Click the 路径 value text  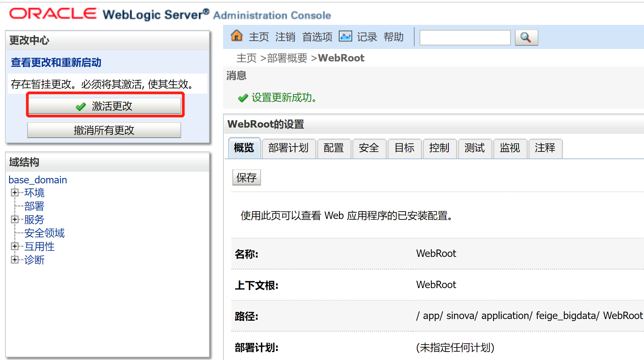[x=529, y=316]
